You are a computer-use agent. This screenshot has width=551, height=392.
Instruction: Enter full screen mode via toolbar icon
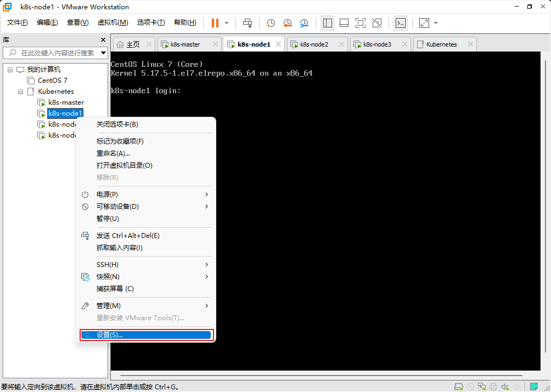[361, 23]
